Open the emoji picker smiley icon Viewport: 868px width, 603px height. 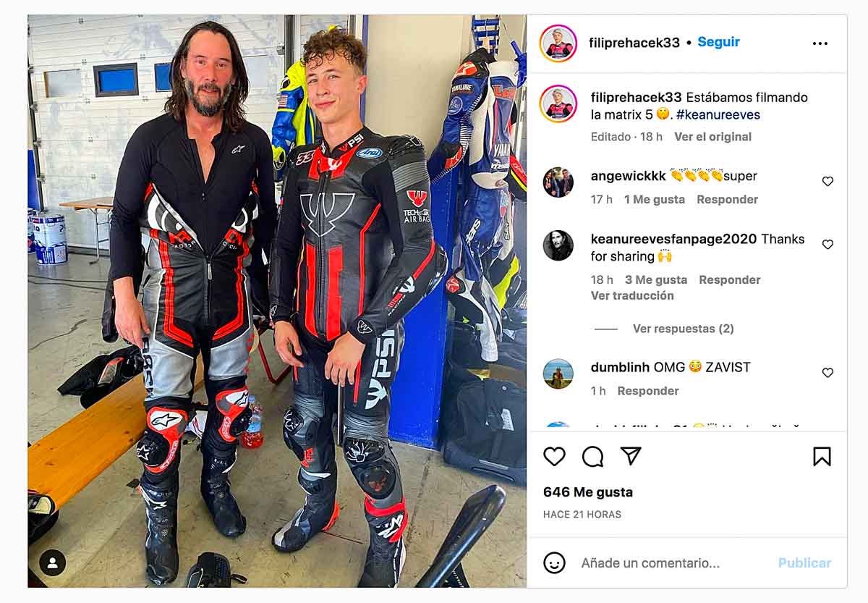pos(554,562)
